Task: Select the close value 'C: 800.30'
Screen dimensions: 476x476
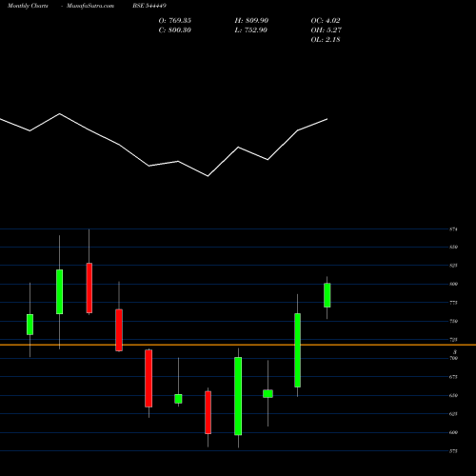Action: [x=175, y=30]
